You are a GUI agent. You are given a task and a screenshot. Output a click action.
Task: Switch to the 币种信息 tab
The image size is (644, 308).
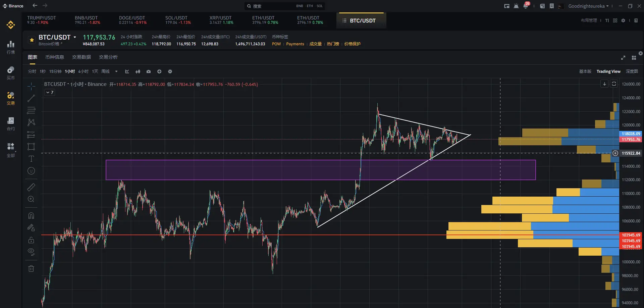tap(55, 57)
